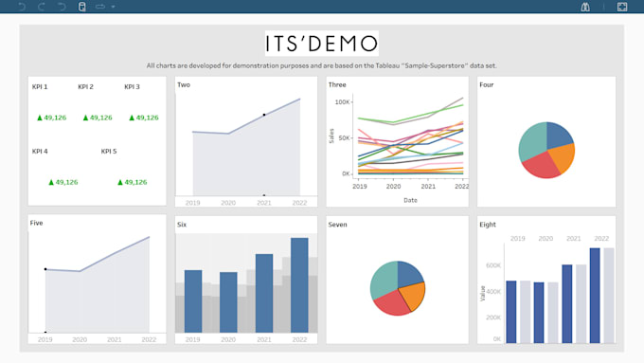Click the dark blue 2020 bar in chart Eight
This screenshot has height=363, width=644.
point(539,313)
